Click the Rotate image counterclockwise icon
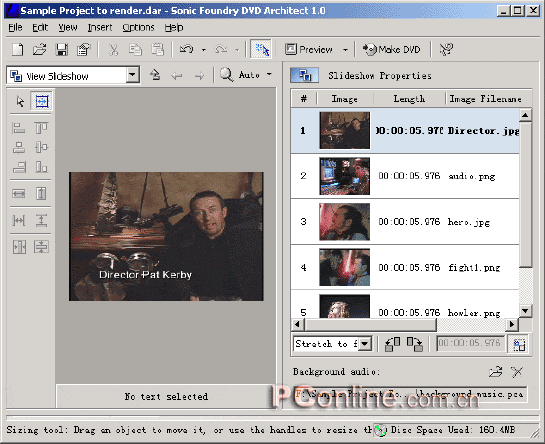 (392, 344)
